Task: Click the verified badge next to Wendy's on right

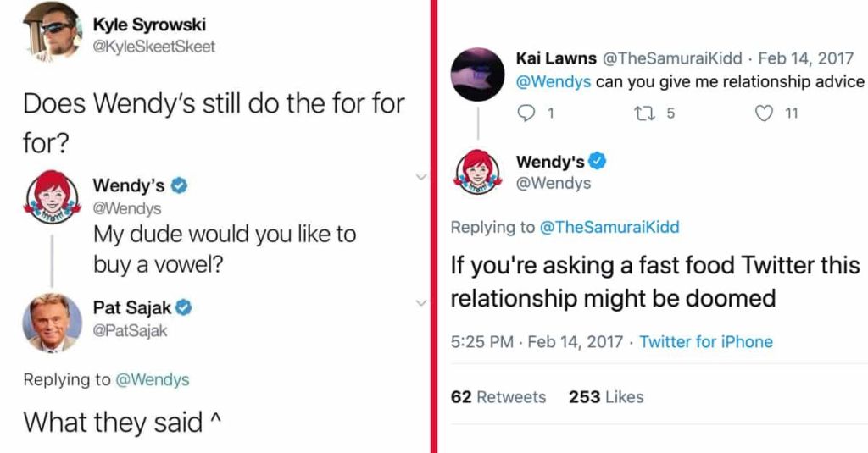Action: (x=598, y=162)
